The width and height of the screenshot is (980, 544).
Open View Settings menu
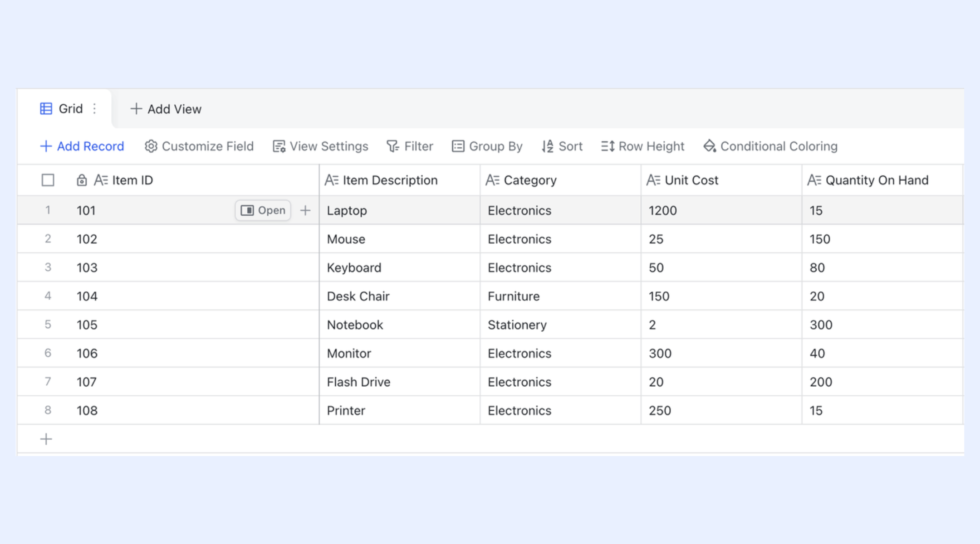(320, 146)
